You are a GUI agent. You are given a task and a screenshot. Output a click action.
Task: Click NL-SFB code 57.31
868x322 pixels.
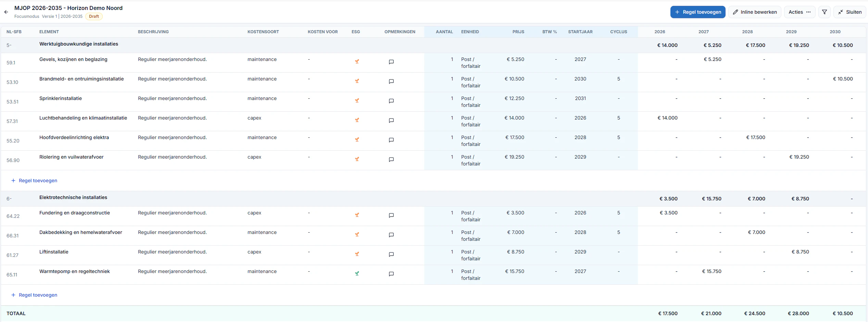(x=12, y=121)
